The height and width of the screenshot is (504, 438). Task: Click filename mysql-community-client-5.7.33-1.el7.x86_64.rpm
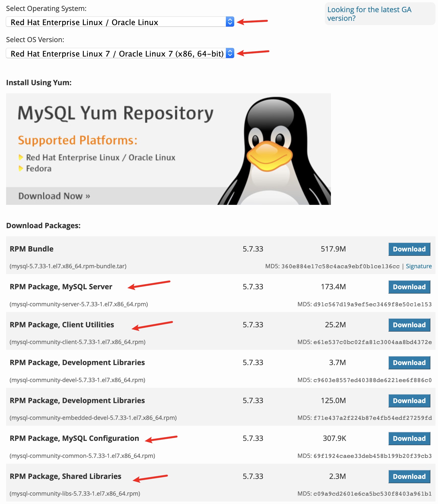77,342
